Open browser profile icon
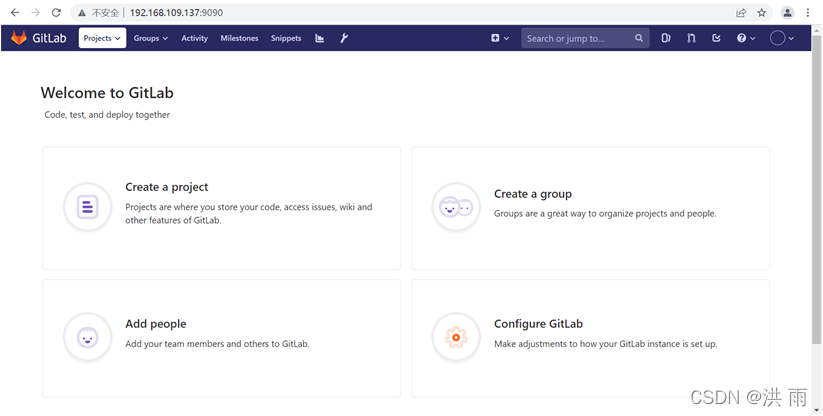823x416 pixels. click(x=787, y=13)
